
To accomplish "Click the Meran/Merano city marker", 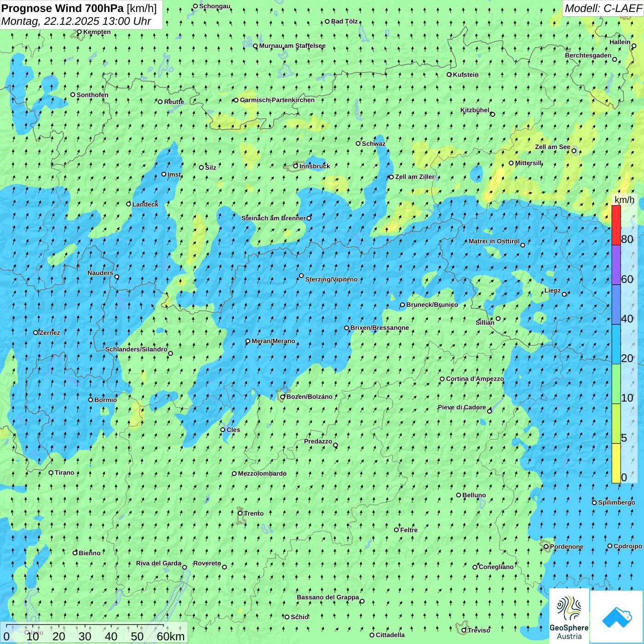I will point(248,341).
